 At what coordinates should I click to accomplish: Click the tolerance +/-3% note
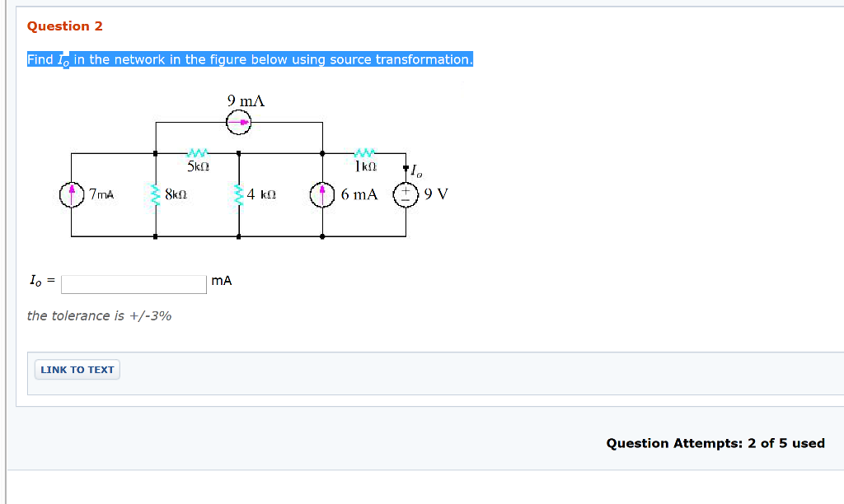tap(98, 315)
